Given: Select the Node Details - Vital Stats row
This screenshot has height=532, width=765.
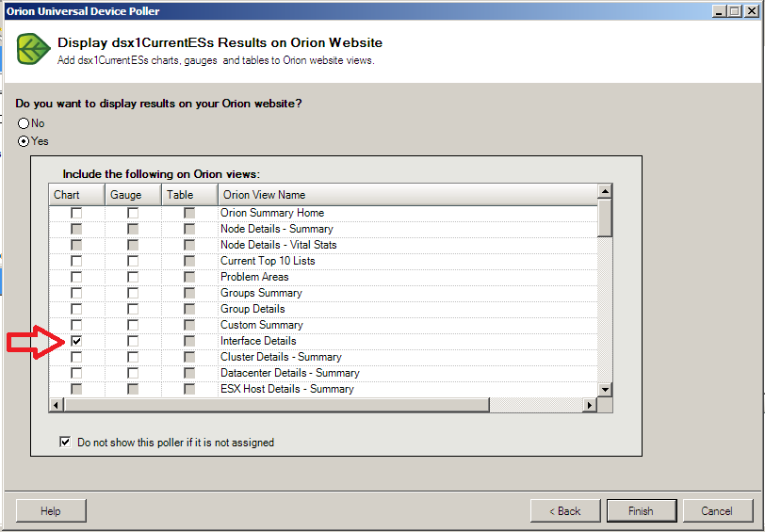Looking at the screenshot, I should pos(323,245).
